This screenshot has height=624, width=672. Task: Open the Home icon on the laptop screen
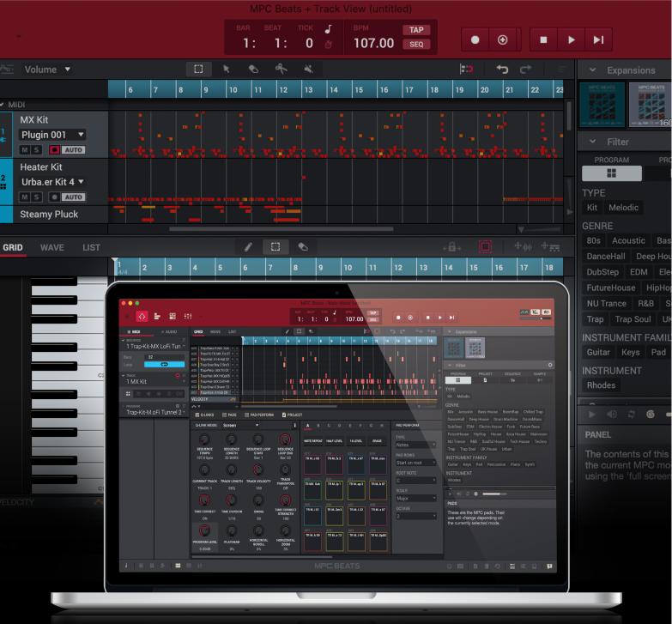pyautogui.click(x=142, y=316)
